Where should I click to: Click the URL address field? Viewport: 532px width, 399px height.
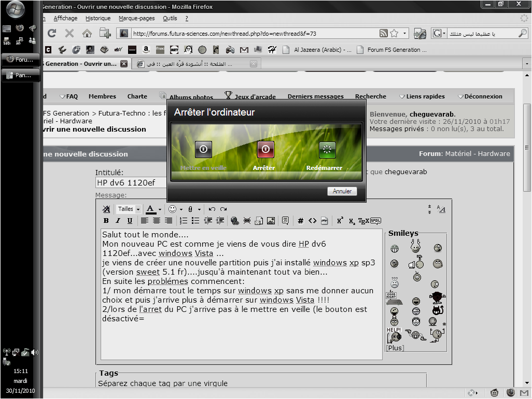tap(255, 34)
